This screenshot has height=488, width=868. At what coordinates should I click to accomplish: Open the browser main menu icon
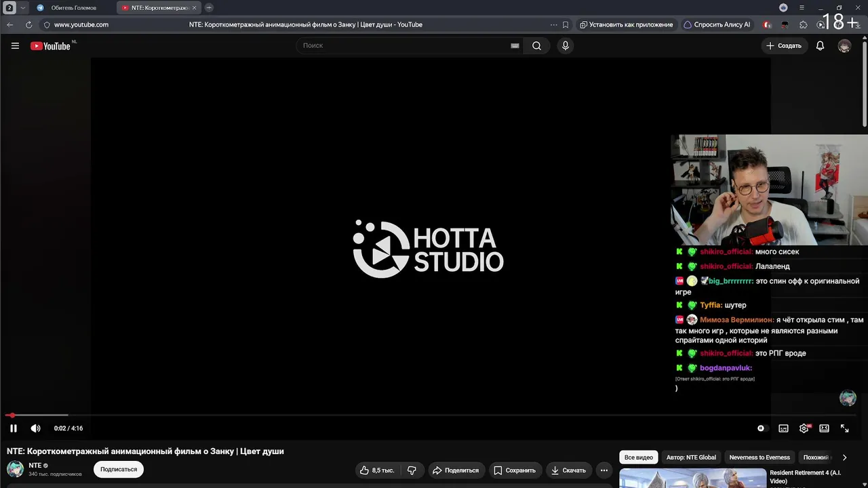coord(802,7)
